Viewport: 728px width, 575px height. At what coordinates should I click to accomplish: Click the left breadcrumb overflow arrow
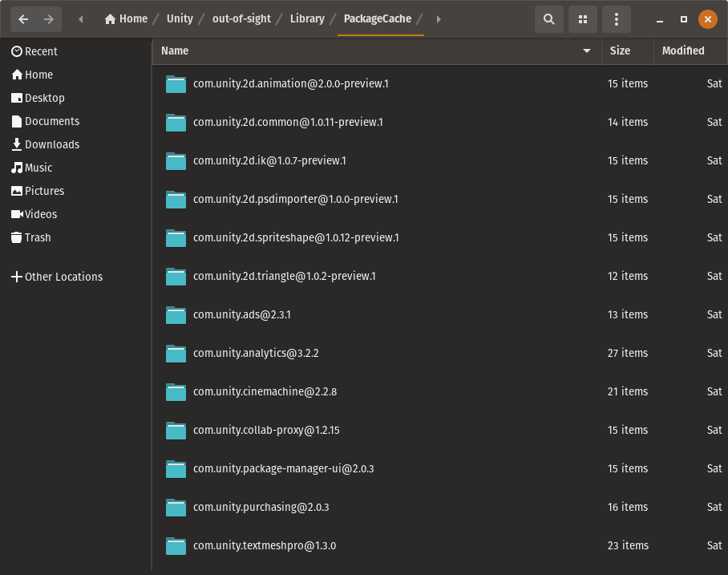pos(80,18)
